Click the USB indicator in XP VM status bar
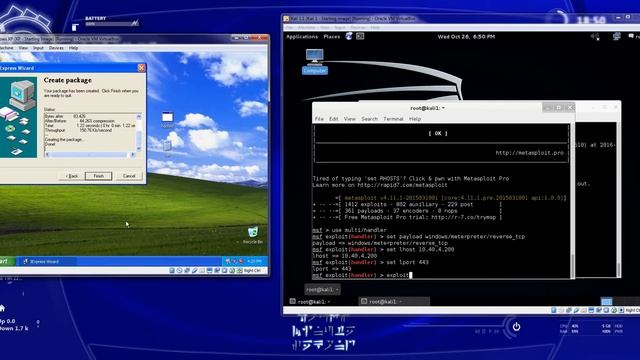The width and height of the screenshot is (640, 360). click(x=194, y=271)
